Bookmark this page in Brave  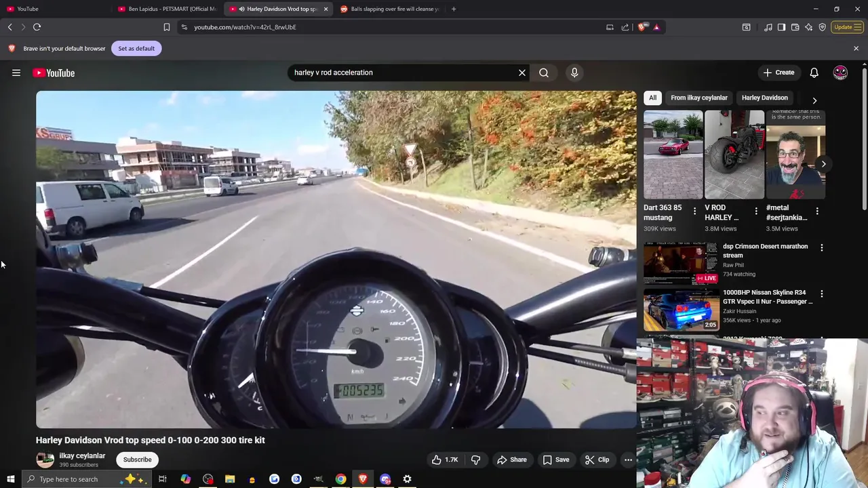(x=167, y=27)
